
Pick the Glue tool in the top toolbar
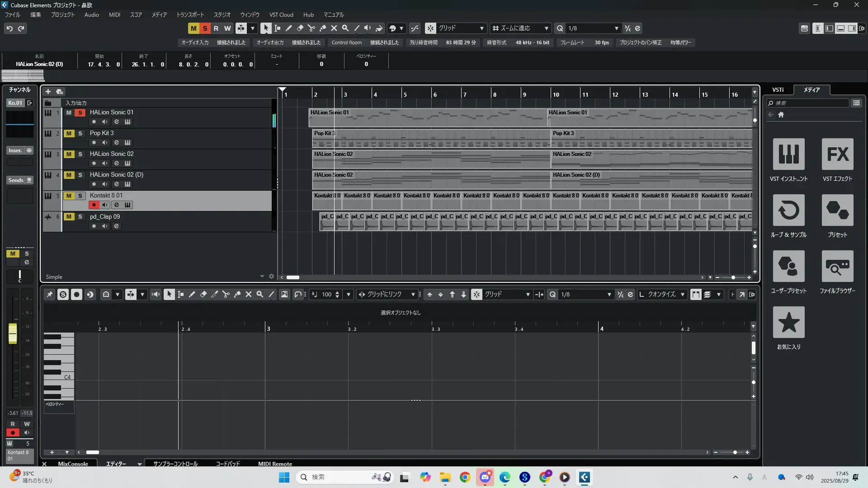click(x=323, y=28)
